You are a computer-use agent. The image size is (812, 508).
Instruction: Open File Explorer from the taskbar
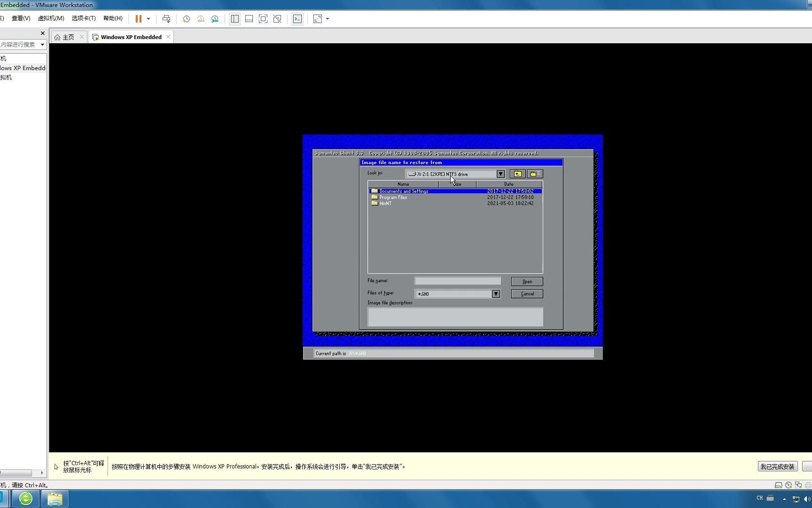[55, 499]
